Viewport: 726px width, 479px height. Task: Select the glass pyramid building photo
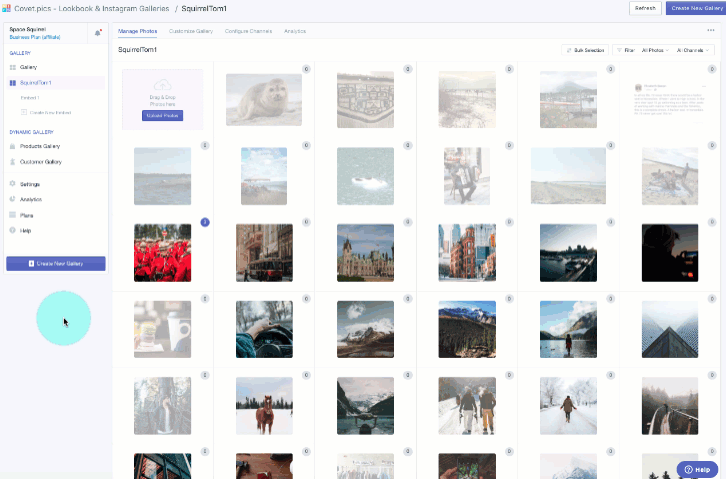[670, 329]
